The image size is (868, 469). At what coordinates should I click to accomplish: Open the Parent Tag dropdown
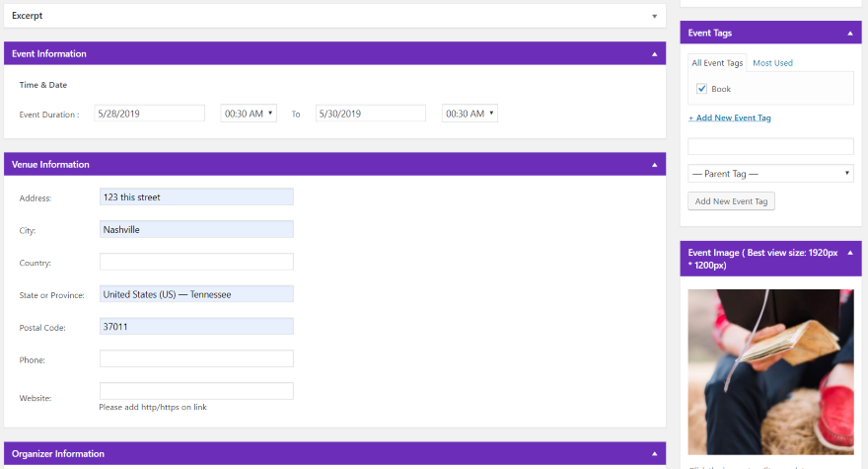coord(770,174)
